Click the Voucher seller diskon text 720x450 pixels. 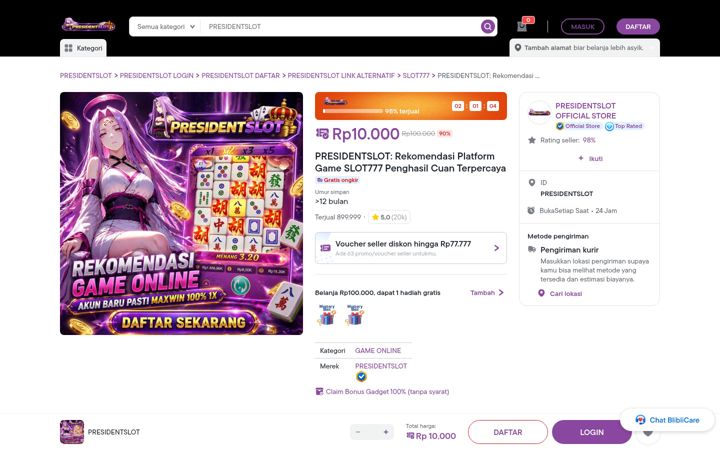click(403, 244)
